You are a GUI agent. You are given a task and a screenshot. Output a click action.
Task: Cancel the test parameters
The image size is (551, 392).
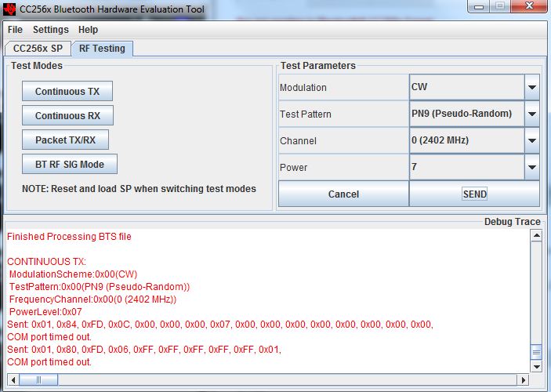[343, 194]
